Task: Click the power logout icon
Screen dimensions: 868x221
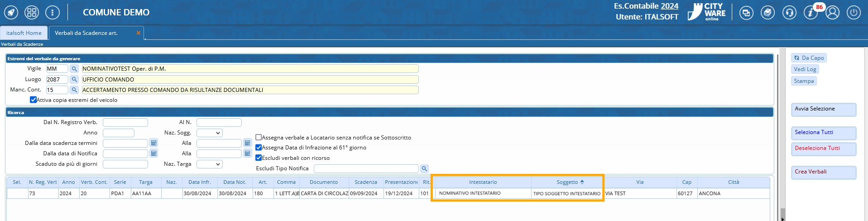Action: tap(854, 13)
